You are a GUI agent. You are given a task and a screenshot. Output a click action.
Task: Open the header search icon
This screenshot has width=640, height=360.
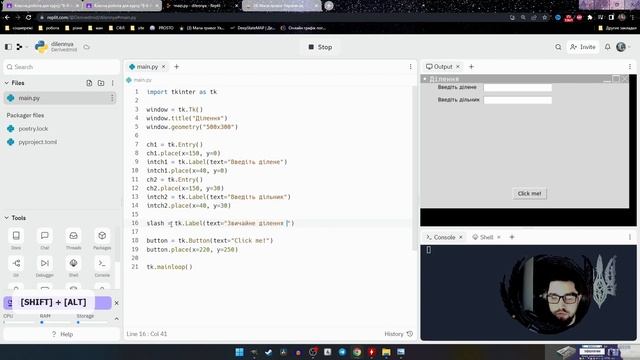558,47
